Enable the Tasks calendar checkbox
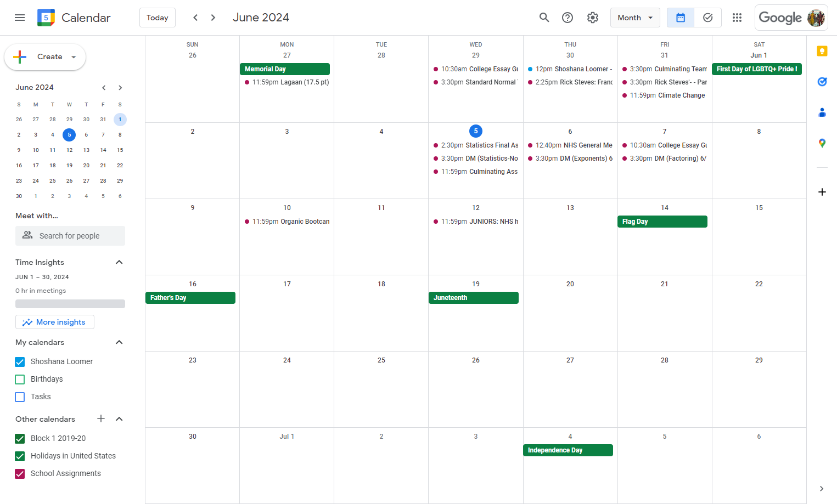Screen dimensions: 837x504 (x=20, y=397)
